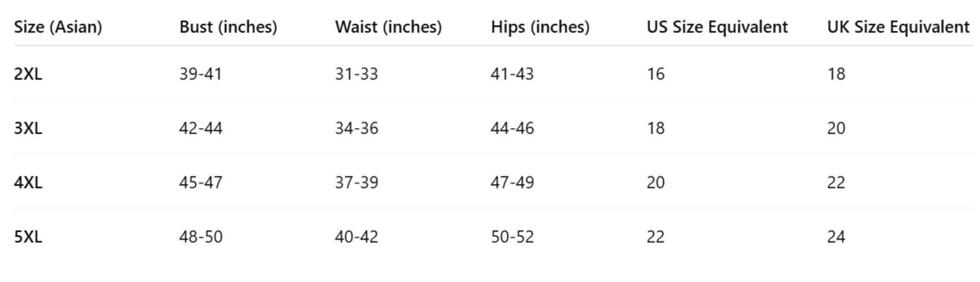
Task: Click the 5XL size row label
Action: click(x=28, y=237)
